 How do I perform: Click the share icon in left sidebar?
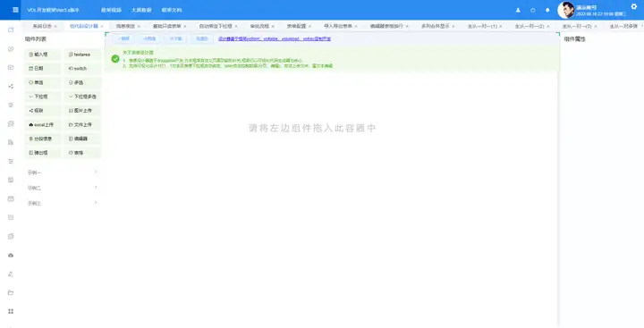pos(11,86)
